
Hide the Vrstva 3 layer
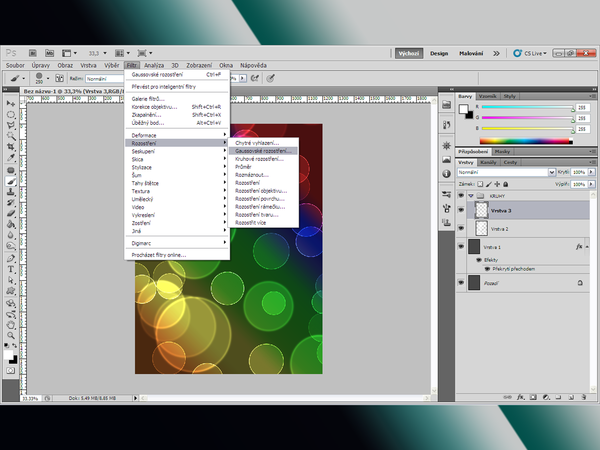(460, 211)
